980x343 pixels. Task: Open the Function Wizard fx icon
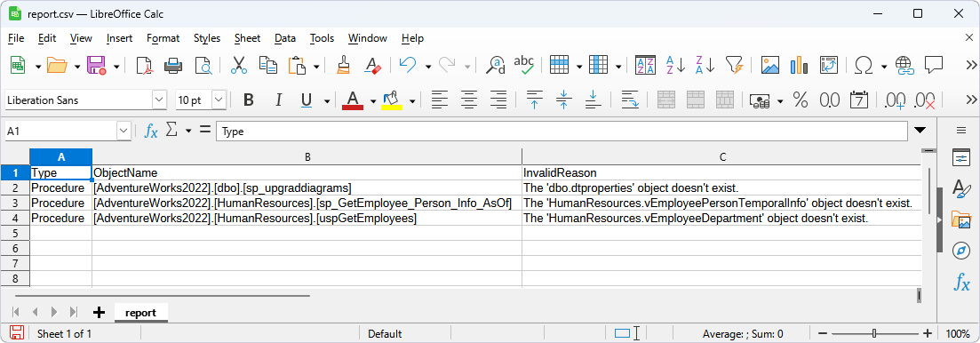tap(151, 131)
